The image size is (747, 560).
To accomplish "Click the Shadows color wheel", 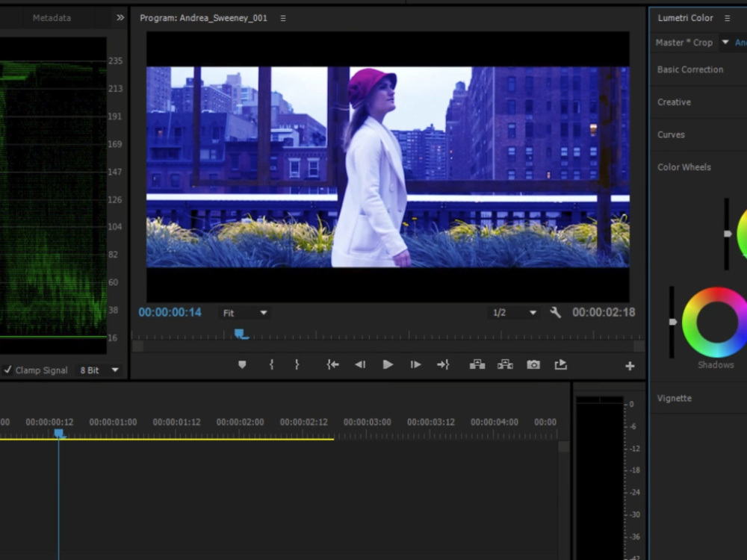I will tap(715, 322).
